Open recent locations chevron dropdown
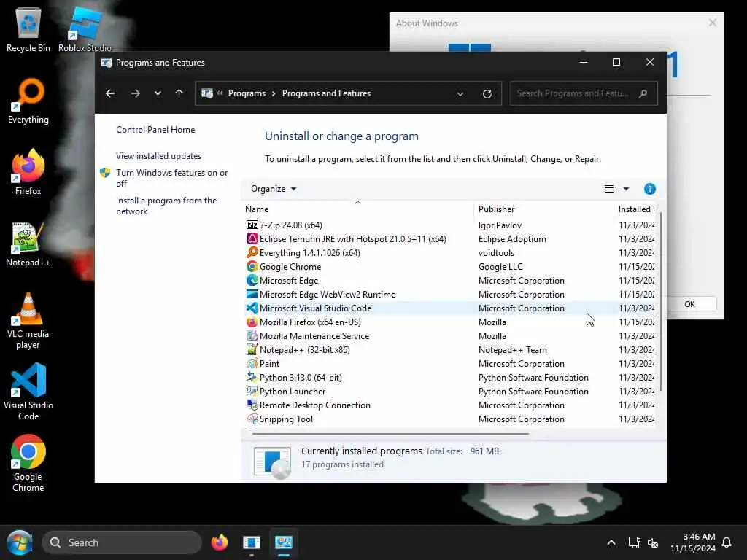Viewport: 747px width, 560px height. (158, 93)
